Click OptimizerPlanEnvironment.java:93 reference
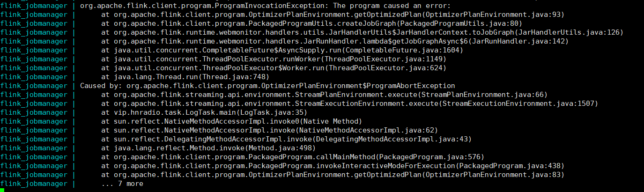 (x=492, y=15)
